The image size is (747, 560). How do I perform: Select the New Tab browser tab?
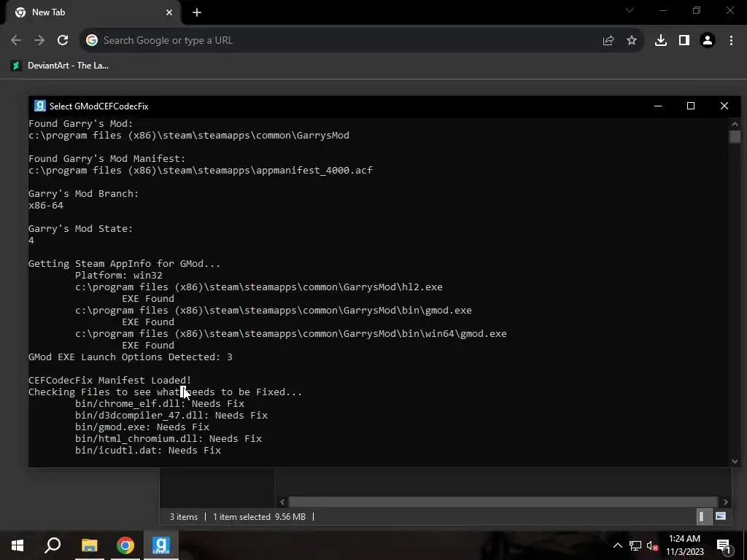(x=93, y=13)
